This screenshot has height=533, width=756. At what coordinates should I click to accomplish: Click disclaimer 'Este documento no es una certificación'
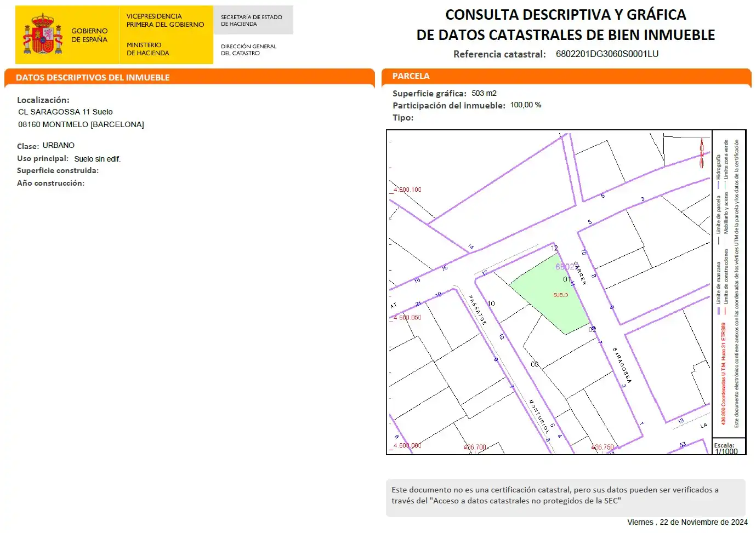[555, 495]
